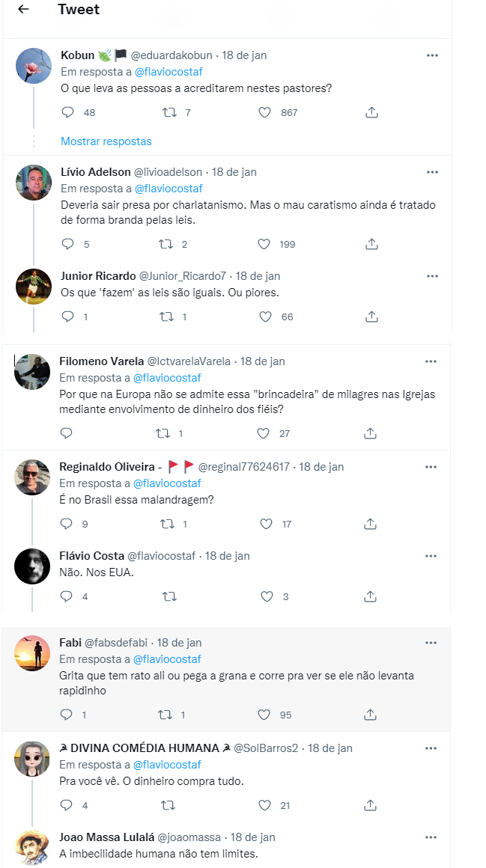Like Junior Ricardo's reply
Image resolution: width=486 pixels, height=868 pixels.
tap(265, 317)
